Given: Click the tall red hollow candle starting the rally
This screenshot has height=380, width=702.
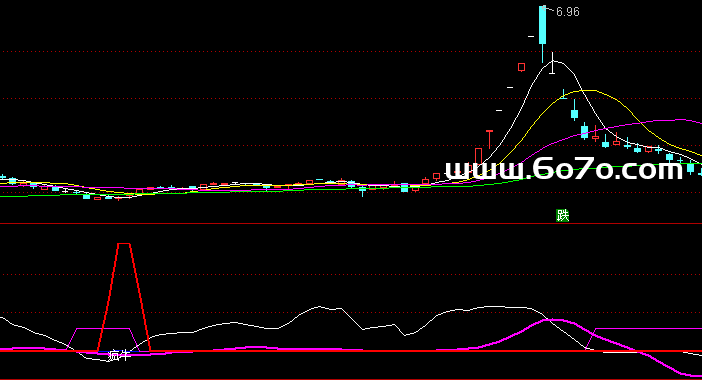Looking at the screenshot, I should tap(479, 156).
